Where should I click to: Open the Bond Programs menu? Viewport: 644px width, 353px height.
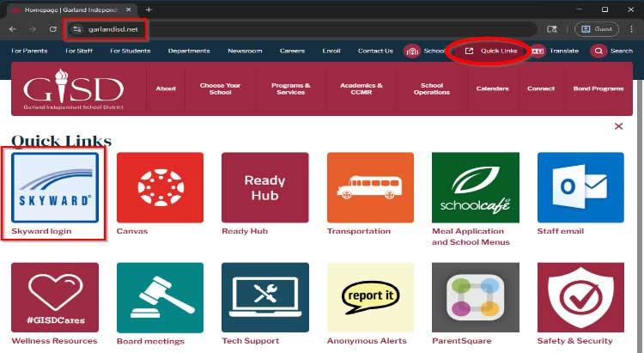(598, 88)
